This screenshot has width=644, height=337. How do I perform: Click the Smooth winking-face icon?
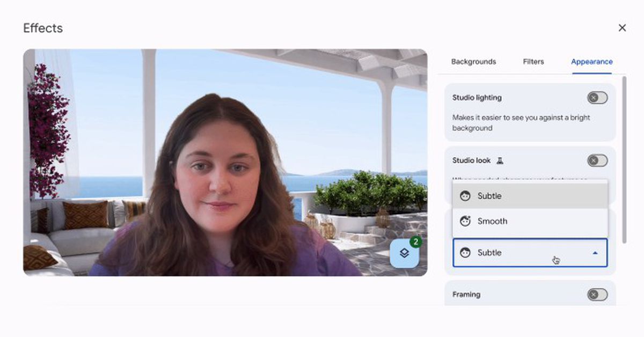tap(466, 221)
